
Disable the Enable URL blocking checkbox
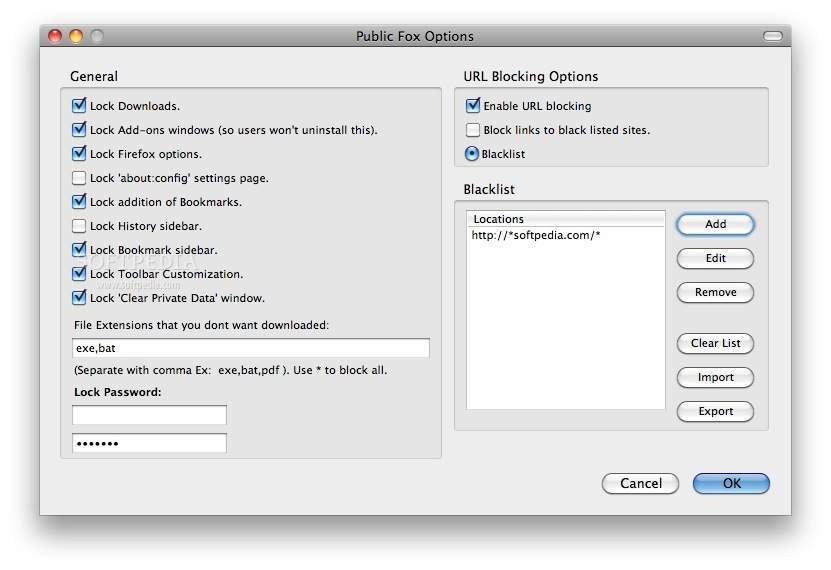tap(473, 106)
